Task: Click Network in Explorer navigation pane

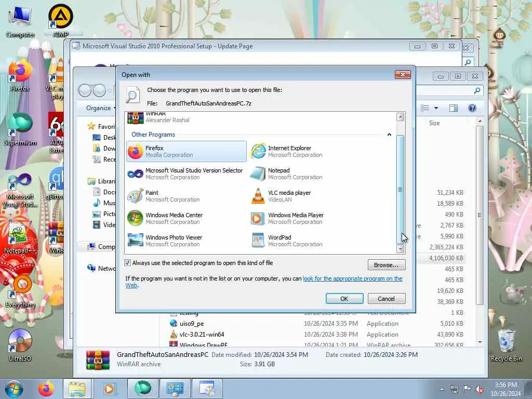Action: pyautogui.click(x=101, y=268)
